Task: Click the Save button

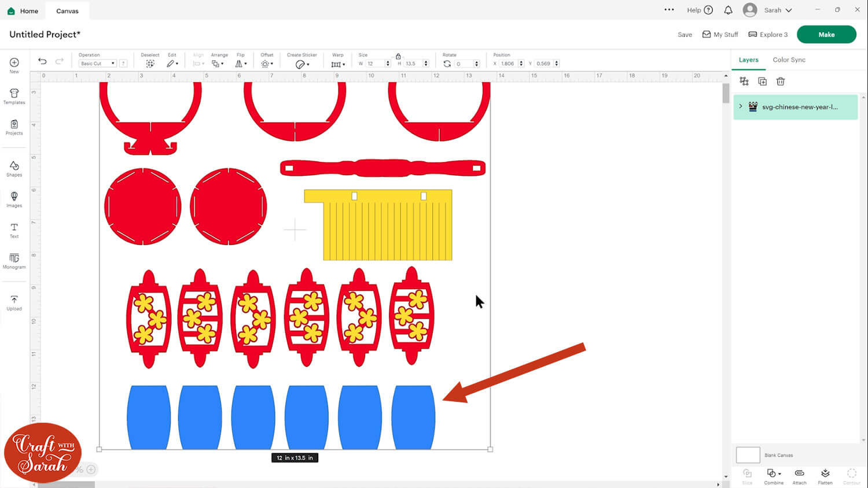Action: (685, 35)
